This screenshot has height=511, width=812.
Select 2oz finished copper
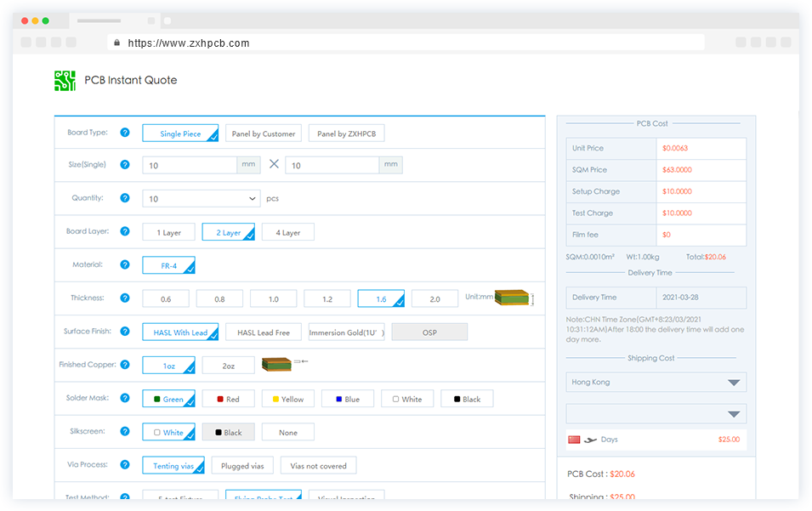pyautogui.click(x=229, y=366)
